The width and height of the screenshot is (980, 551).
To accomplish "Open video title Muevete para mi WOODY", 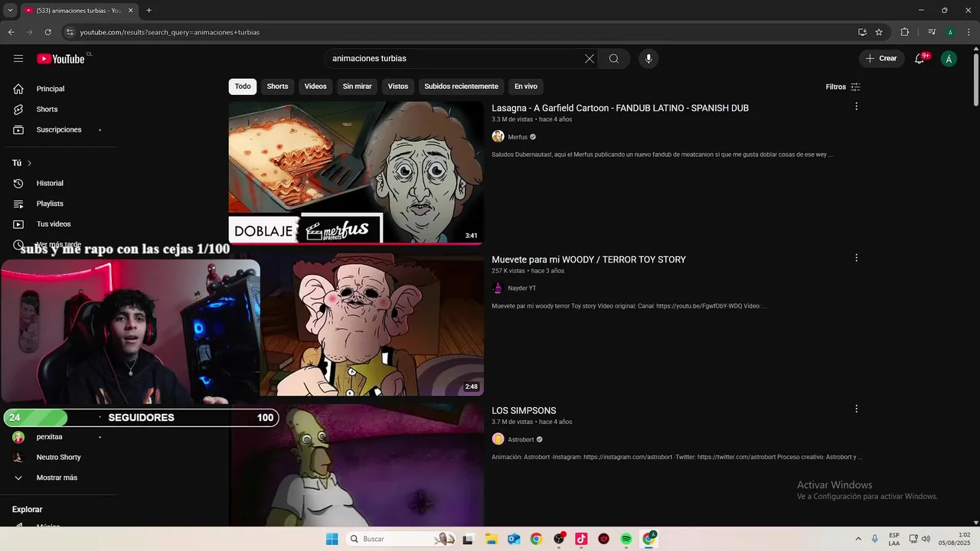I will point(589,259).
